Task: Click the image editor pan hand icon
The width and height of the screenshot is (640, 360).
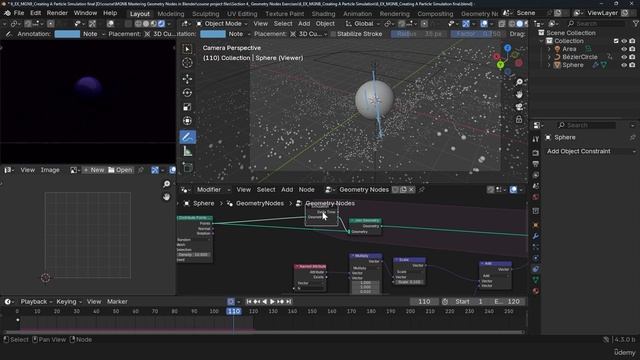Action: (x=167, y=197)
